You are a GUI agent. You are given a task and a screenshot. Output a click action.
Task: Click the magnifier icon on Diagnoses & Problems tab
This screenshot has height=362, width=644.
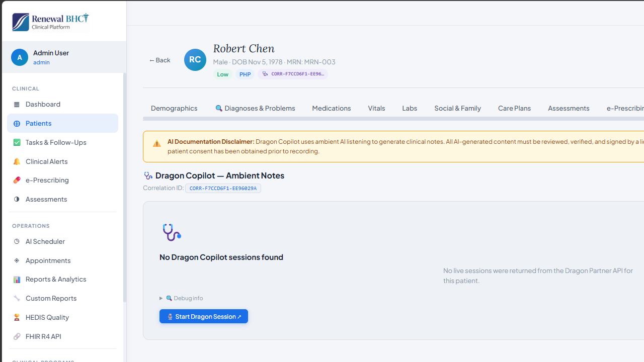219,108
